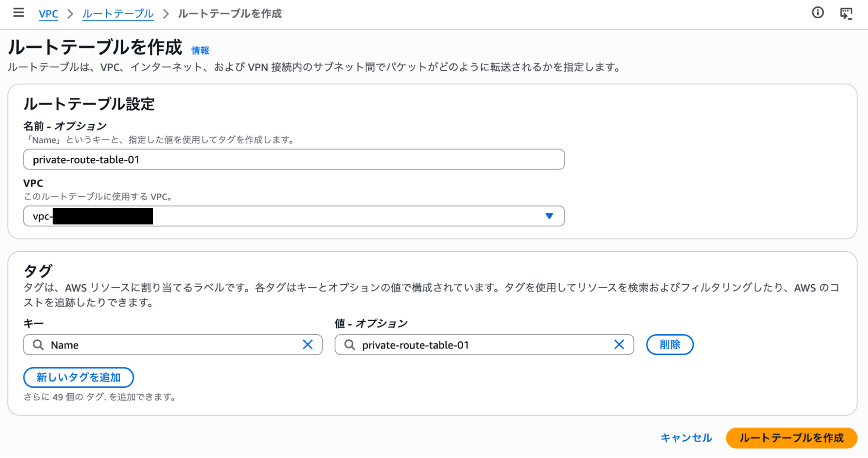Open the CloudShell console icon

(x=846, y=13)
